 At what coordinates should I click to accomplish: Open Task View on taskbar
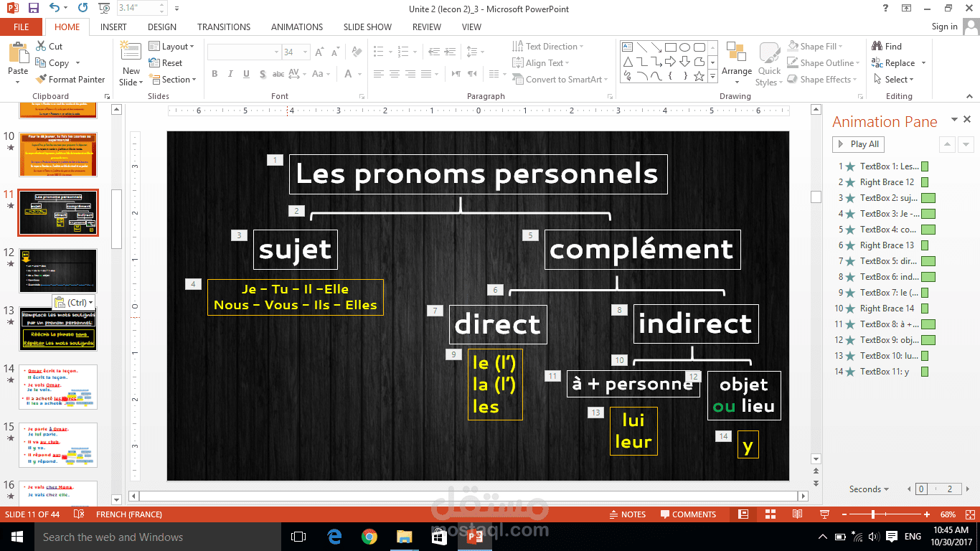pyautogui.click(x=299, y=537)
